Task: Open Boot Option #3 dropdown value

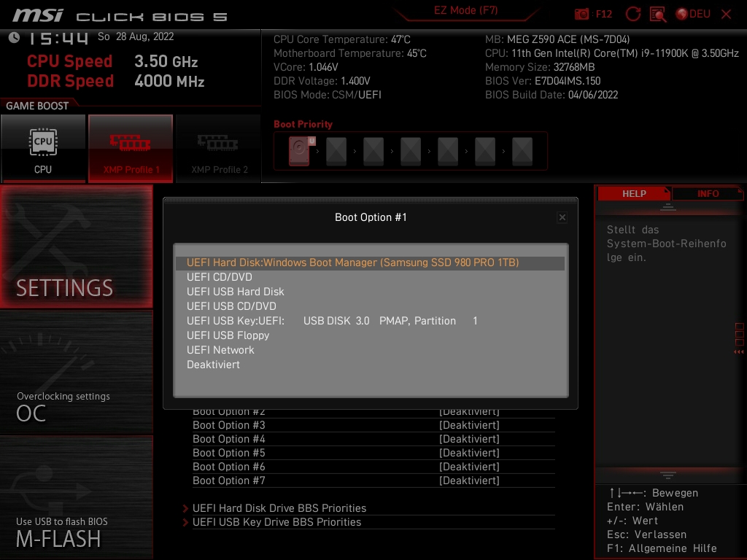Action: click(x=469, y=425)
